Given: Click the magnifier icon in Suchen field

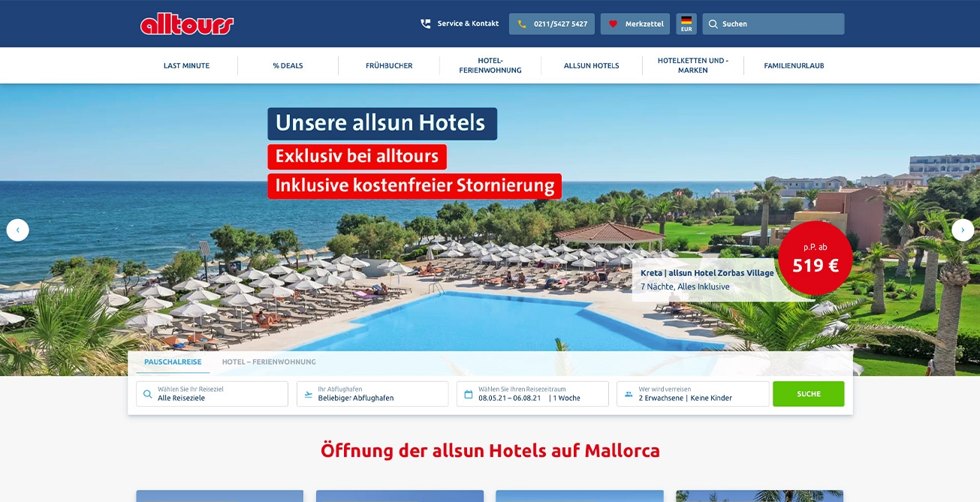Looking at the screenshot, I should point(713,24).
